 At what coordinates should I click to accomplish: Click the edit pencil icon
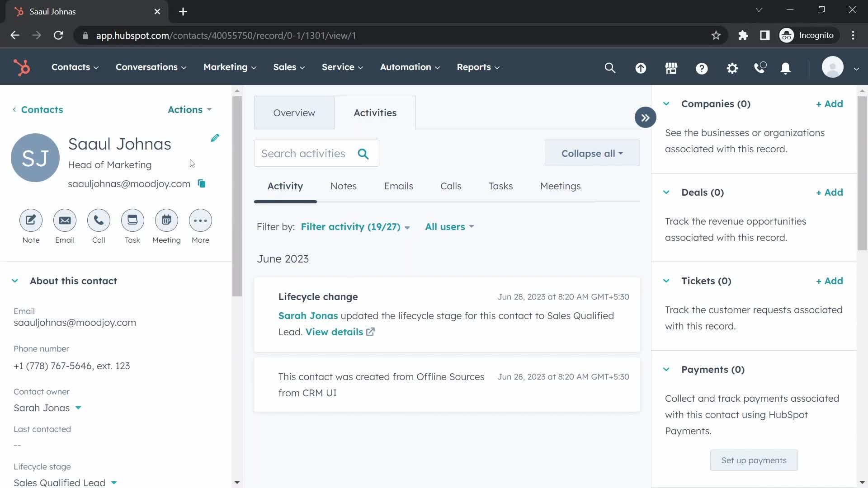pos(215,138)
